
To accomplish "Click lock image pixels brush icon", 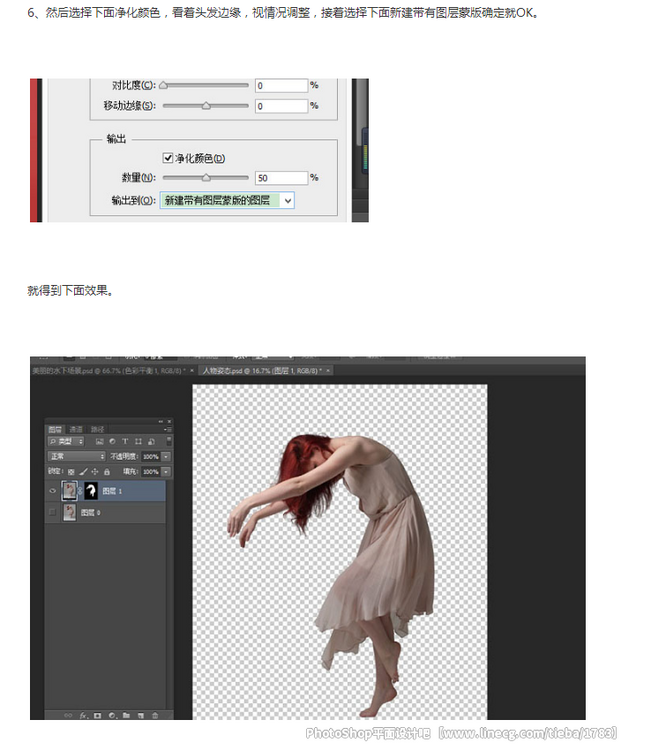I will coord(84,472).
